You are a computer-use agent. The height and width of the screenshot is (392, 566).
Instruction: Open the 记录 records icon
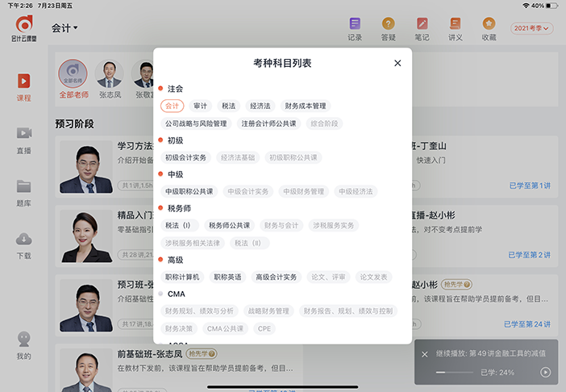[355, 28]
